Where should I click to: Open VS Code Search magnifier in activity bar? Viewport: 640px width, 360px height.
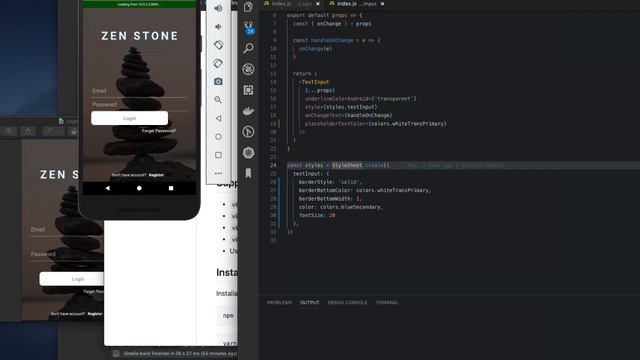[248, 48]
